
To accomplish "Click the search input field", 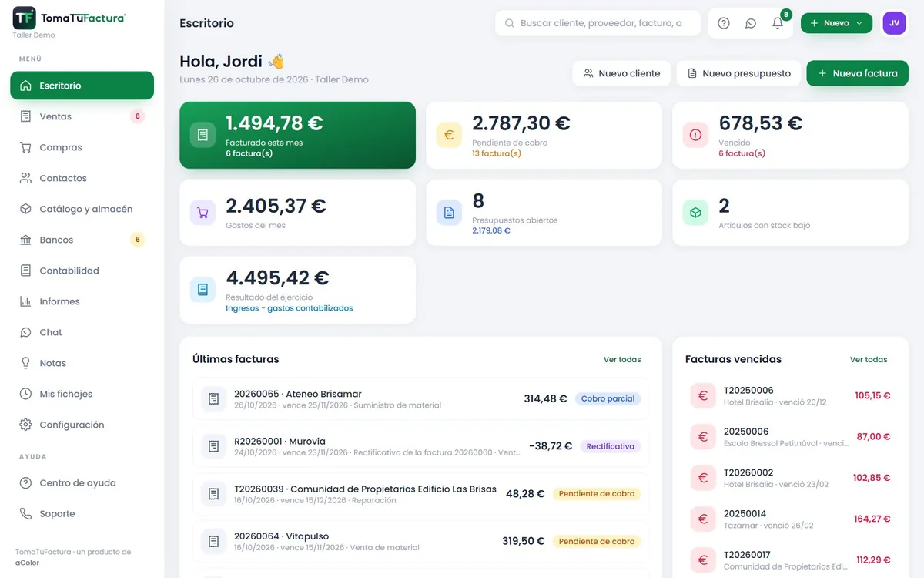I will point(598,23).
